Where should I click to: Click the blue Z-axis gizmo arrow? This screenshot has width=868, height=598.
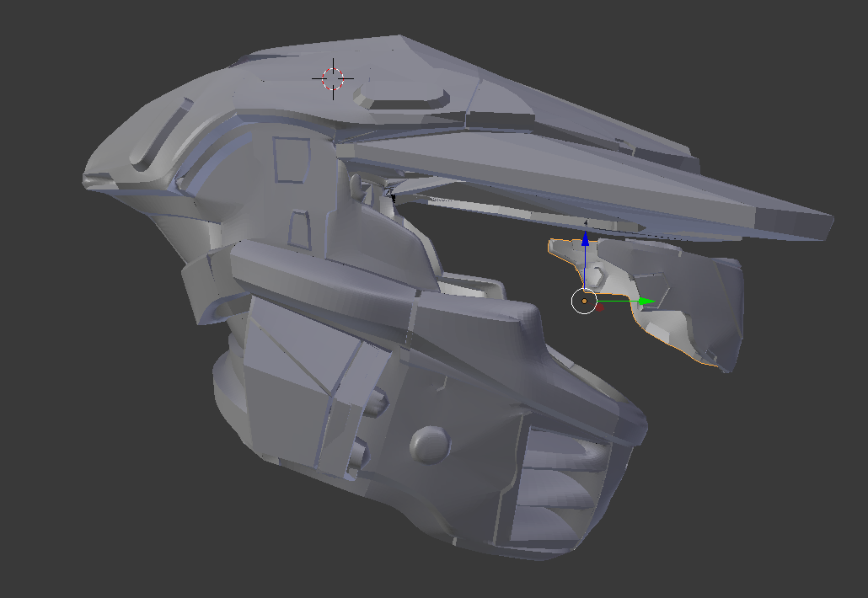pos(585,240)
